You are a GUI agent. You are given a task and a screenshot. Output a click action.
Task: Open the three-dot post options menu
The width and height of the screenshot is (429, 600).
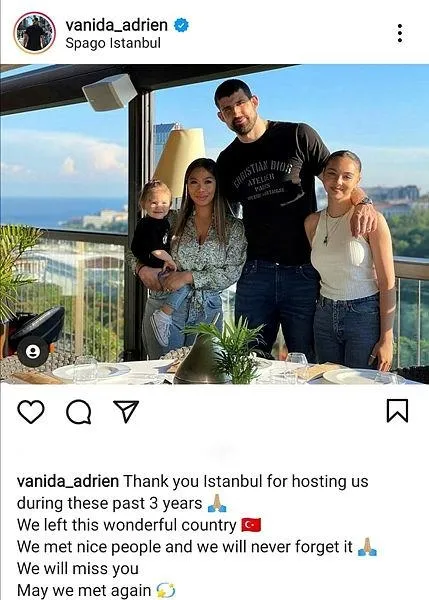[400, 33]
